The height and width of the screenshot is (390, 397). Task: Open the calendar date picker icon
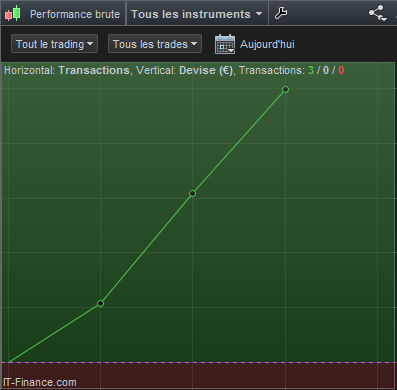(225, 44)
